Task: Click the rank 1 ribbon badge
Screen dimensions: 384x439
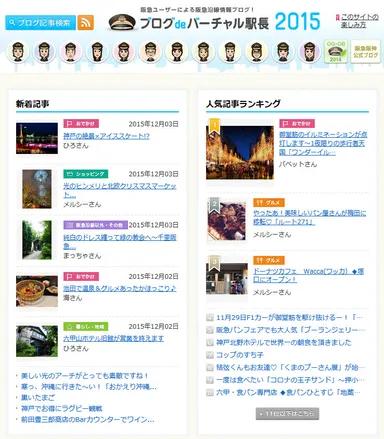Action: click(x=214, y=127)
